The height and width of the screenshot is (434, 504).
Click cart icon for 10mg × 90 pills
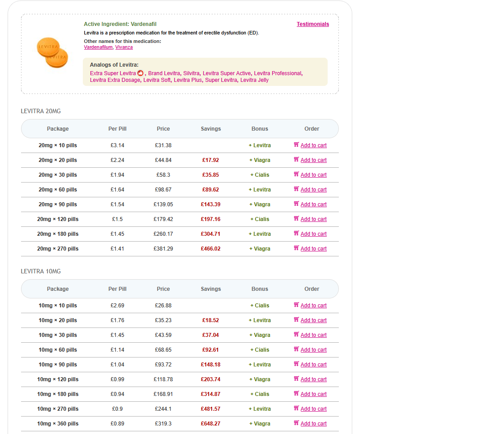click(x=296, y=364)
